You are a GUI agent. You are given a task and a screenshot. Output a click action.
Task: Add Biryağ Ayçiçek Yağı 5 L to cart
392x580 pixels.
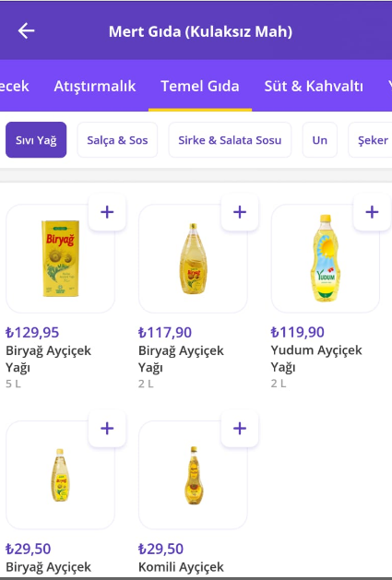click(107, 212)
